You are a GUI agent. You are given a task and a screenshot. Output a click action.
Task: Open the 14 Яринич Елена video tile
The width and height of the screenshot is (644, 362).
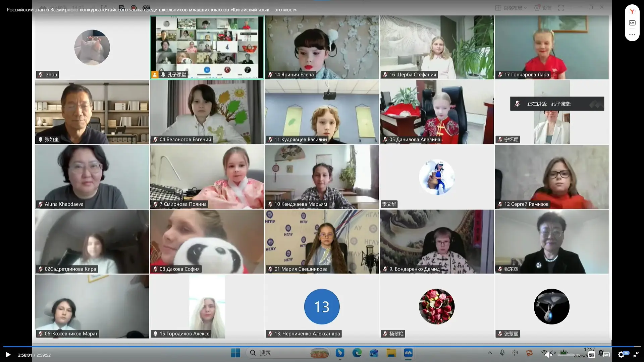322,47
